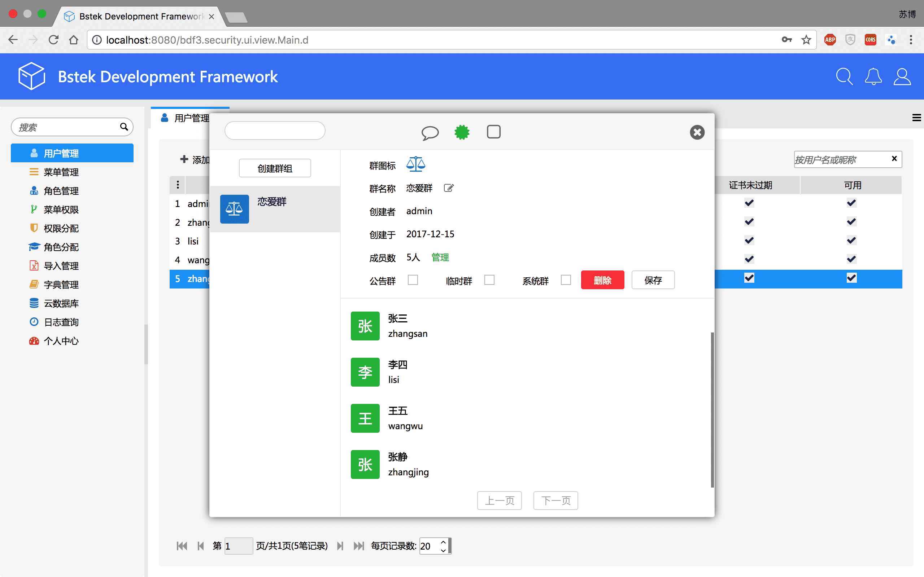Click 管理 link beside member count
The image size is (924, 577).
(x=440, y=257)
